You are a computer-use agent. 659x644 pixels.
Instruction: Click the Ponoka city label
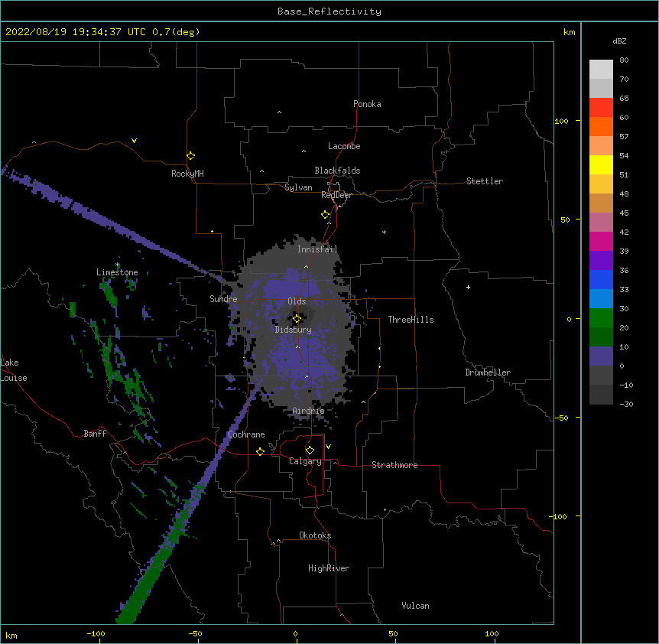(367, 104)
